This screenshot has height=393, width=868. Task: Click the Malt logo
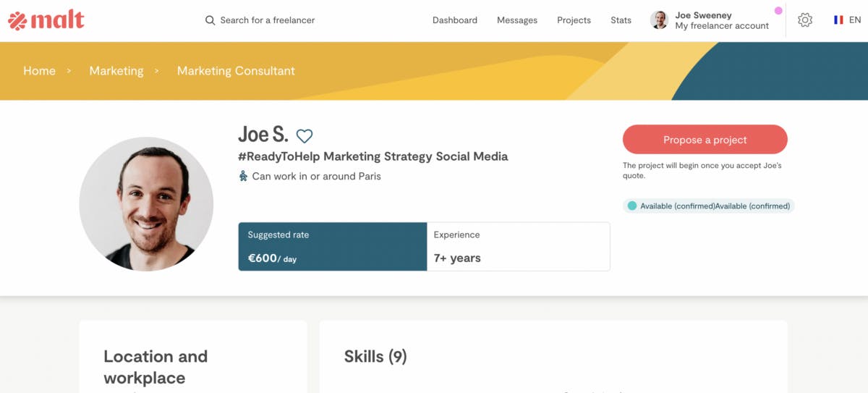coord(46,20)
